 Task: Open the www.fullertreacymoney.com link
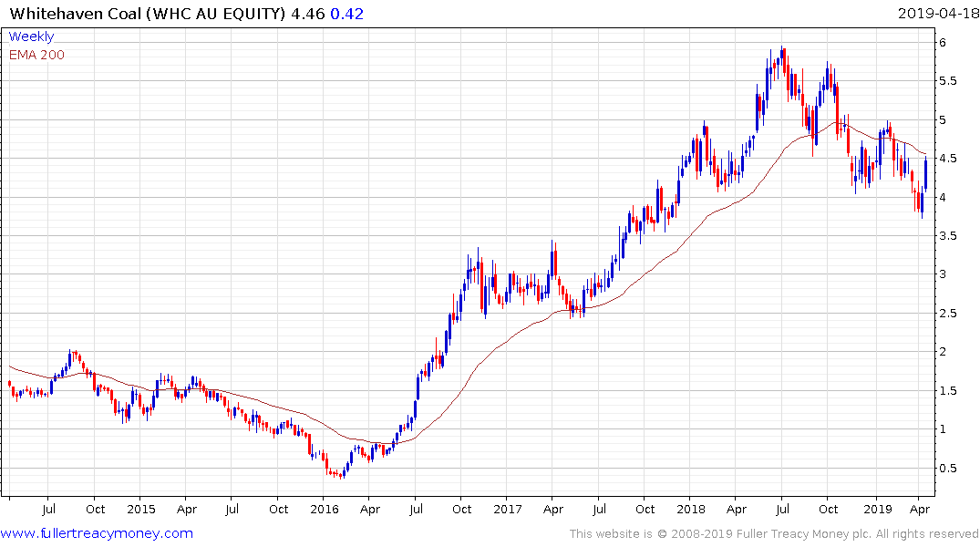pos(97,533)
